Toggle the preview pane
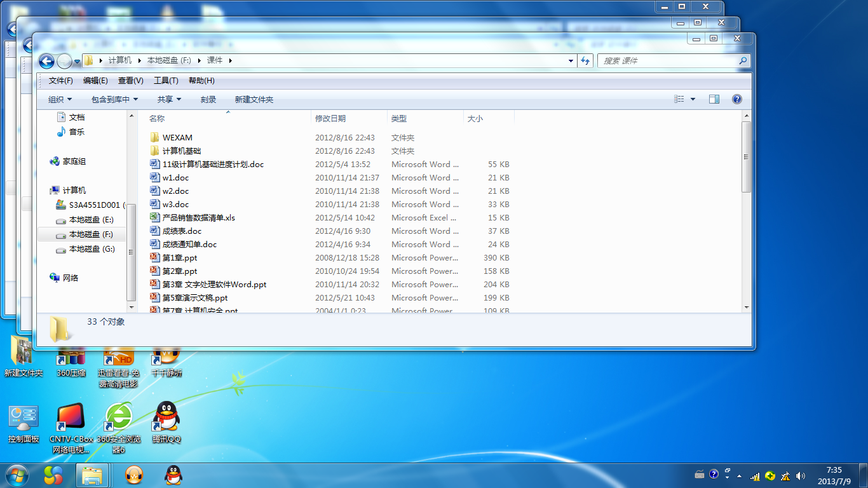The image size is (868, 488). 714,99
